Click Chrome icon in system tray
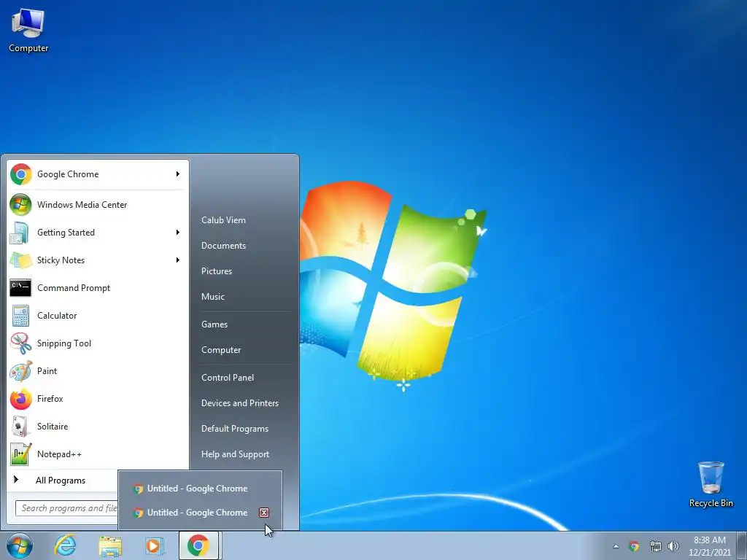747x560 pixels. 634,546
